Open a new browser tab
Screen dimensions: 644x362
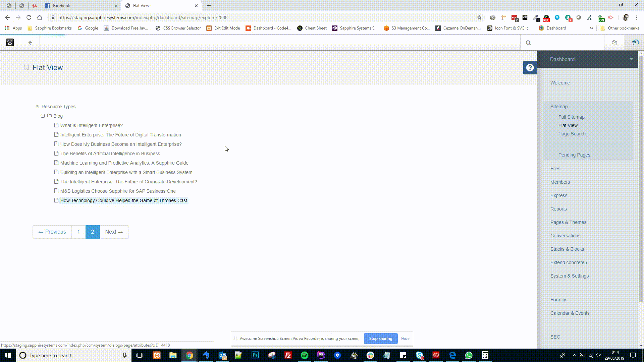pos(209,6)
